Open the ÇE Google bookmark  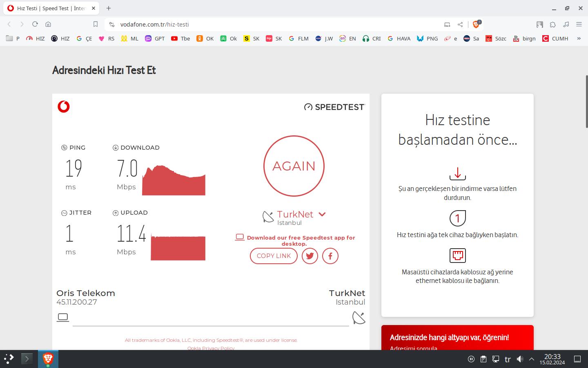coord(84,38)
